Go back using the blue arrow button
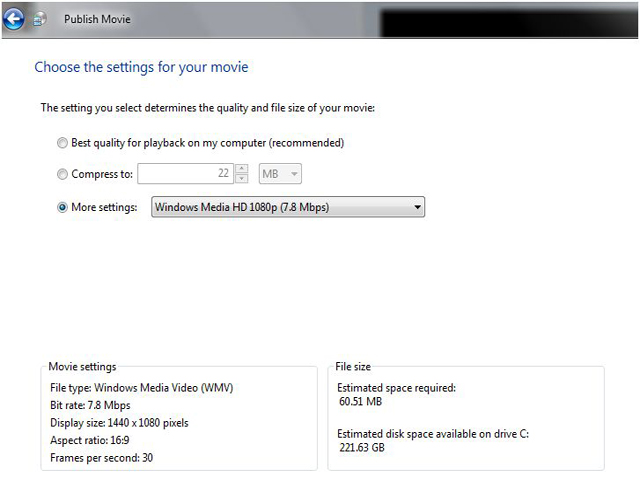Viewport: 640px width, 480px height. pyautogui.click(x=13, y=19)
